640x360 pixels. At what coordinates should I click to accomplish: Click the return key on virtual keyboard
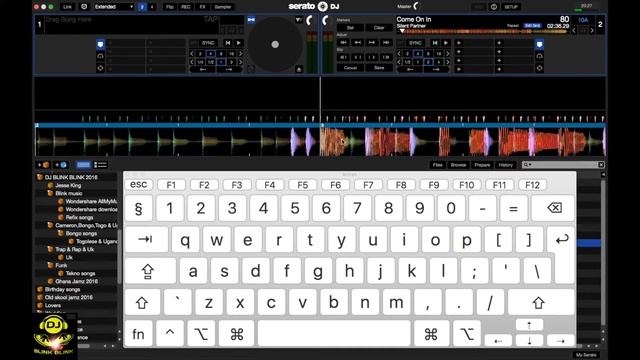pos(562,240)
